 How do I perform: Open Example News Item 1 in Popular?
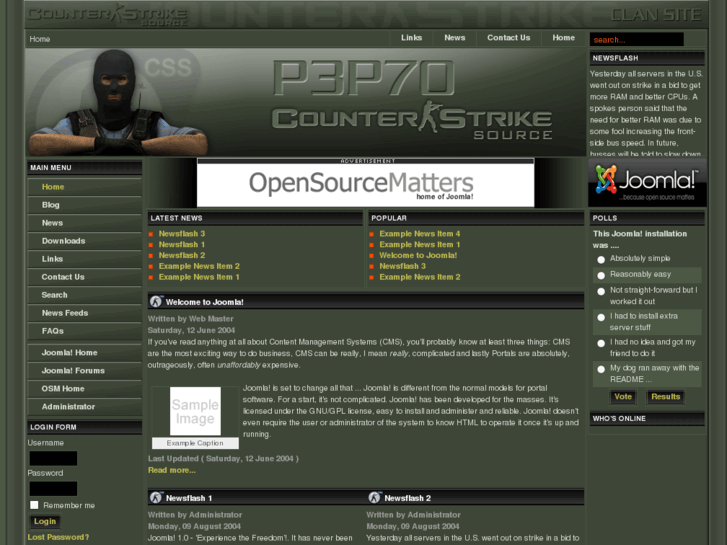[x=420, y=244]
